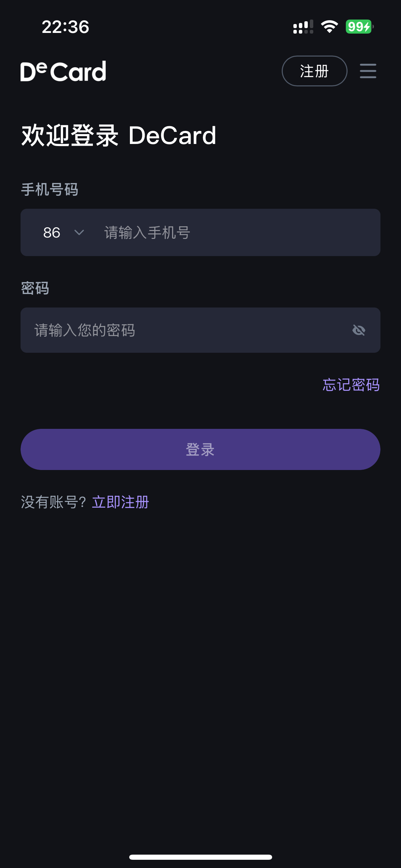Viewport: 401px width, 868px height.
Task: Tap the DeCard logo
Action: click(63, 71)
